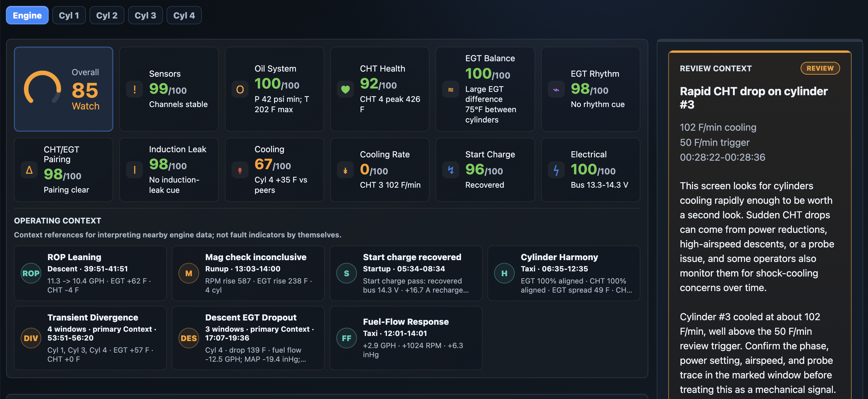Open the Start Charge score card
The width and height of the screenshot is (868, 399).
point(485,170)
